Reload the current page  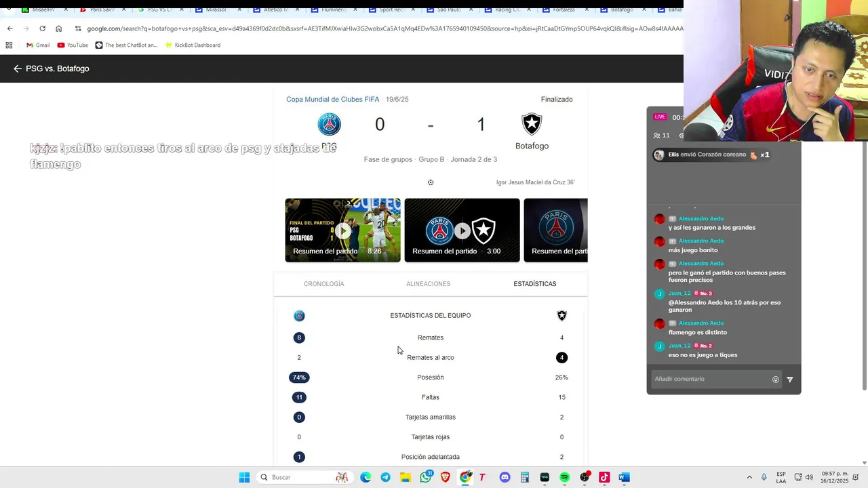coord(42,28)
